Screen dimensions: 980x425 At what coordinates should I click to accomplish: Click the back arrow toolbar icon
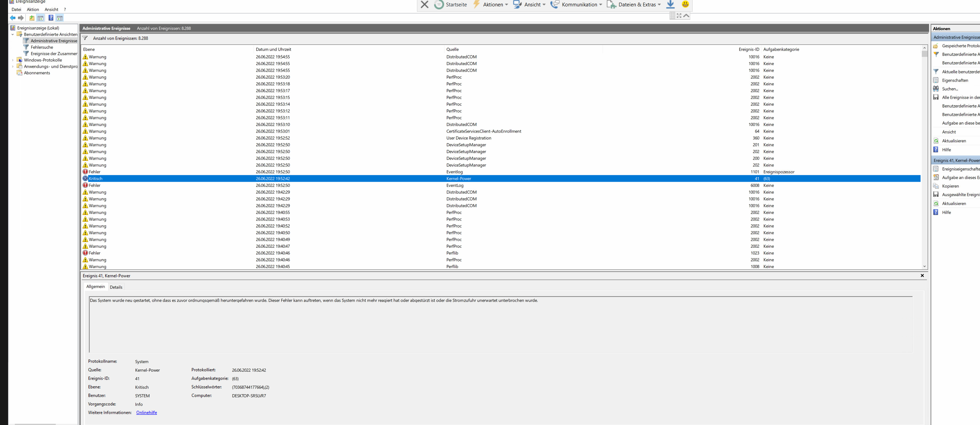coord(12,18)
